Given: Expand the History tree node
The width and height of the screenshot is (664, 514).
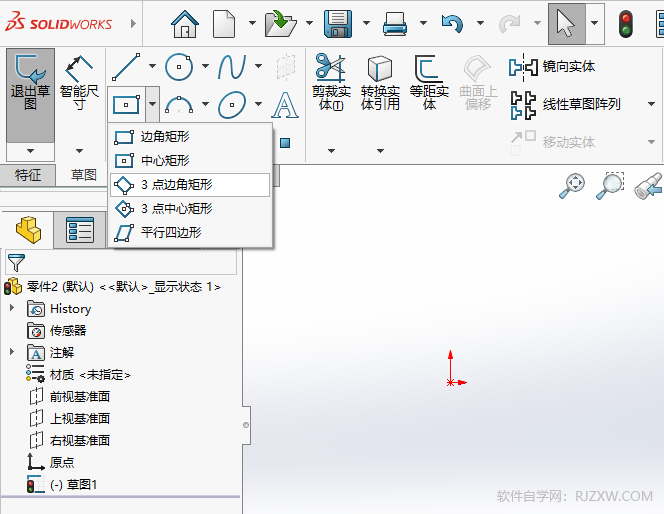Looking at the screenshot, I should (12, 308).
